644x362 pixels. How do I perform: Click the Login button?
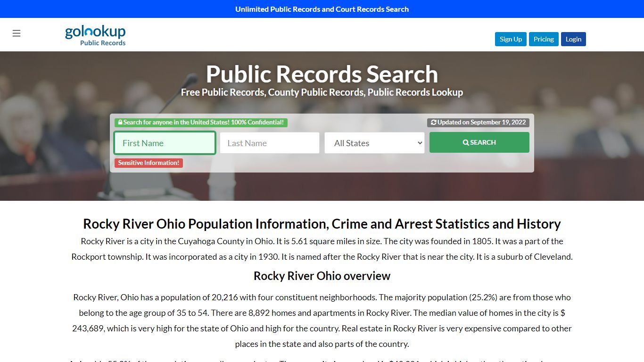click(x=573, y=39)
